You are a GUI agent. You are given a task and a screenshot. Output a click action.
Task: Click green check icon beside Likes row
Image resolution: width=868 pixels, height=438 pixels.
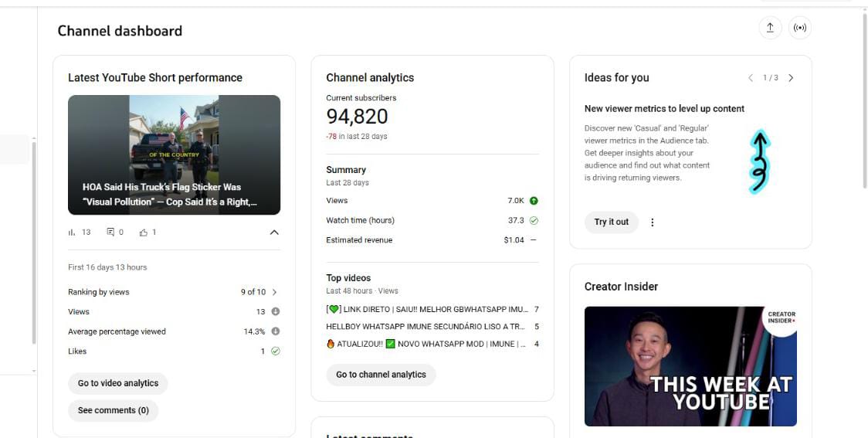click(276, 351)
